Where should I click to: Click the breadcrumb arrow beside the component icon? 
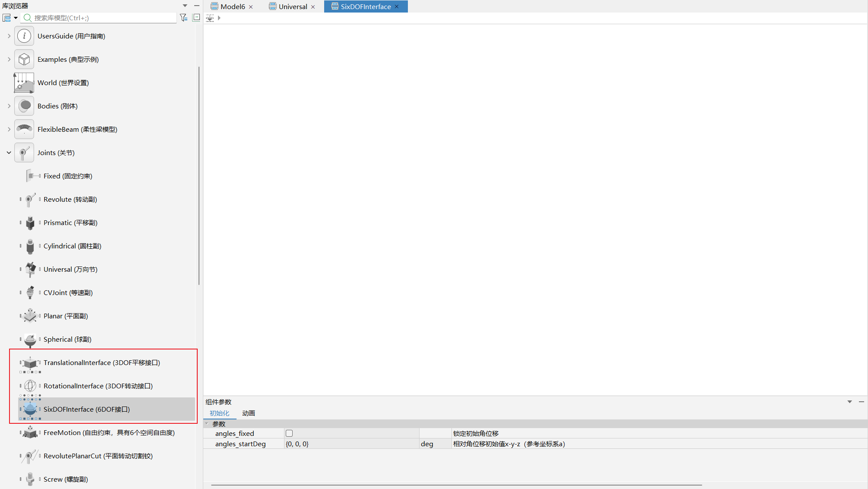(219, 18)
